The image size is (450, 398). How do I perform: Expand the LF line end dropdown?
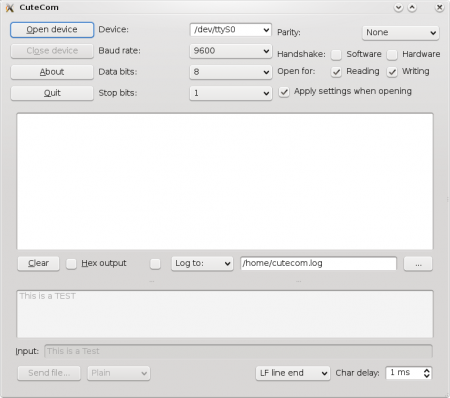pos(293,373)
